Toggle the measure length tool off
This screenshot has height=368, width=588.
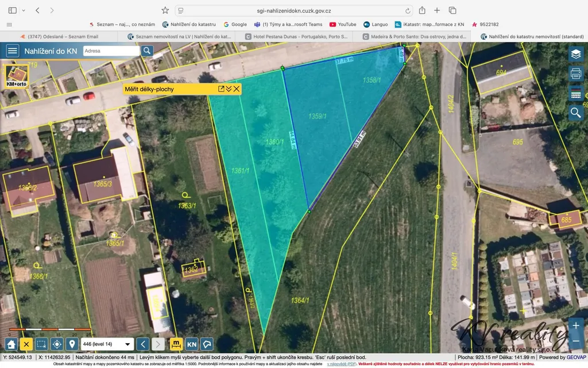coord(176,344)
